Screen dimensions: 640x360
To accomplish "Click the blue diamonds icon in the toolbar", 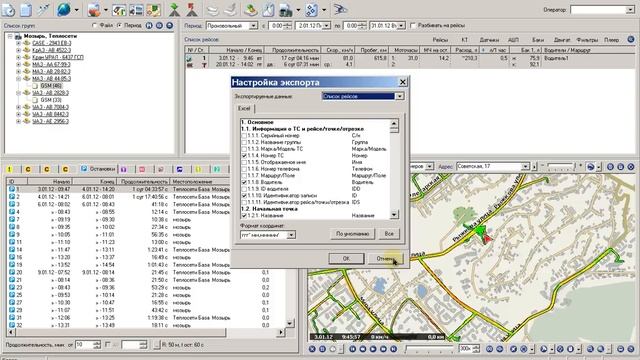I will [311, 9].
